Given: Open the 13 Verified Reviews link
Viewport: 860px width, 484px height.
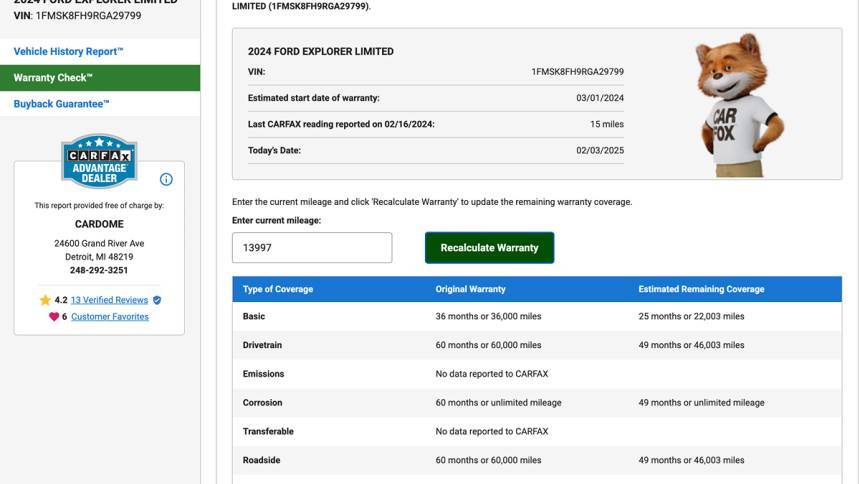Looking at the screenshot, I should point(109,300).
